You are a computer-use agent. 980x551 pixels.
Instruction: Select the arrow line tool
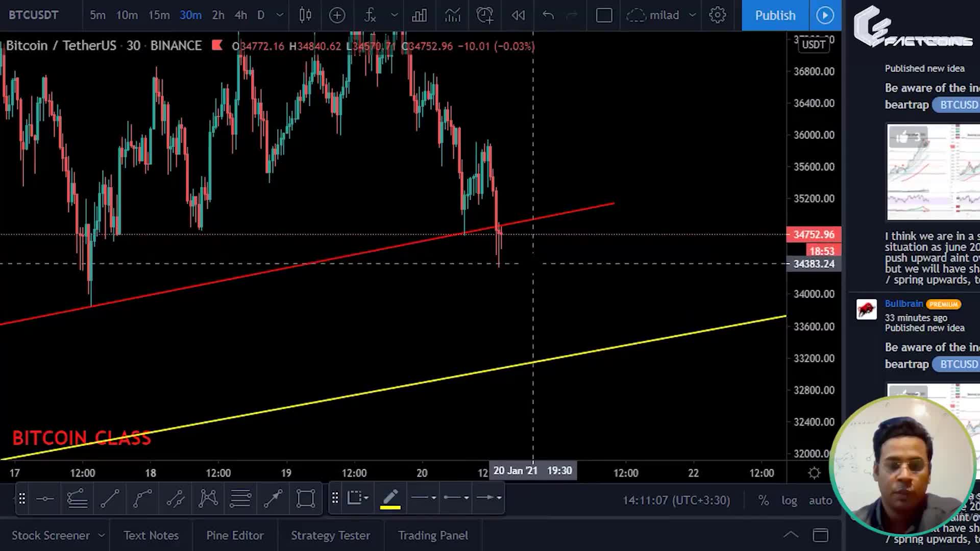(273, 498)
